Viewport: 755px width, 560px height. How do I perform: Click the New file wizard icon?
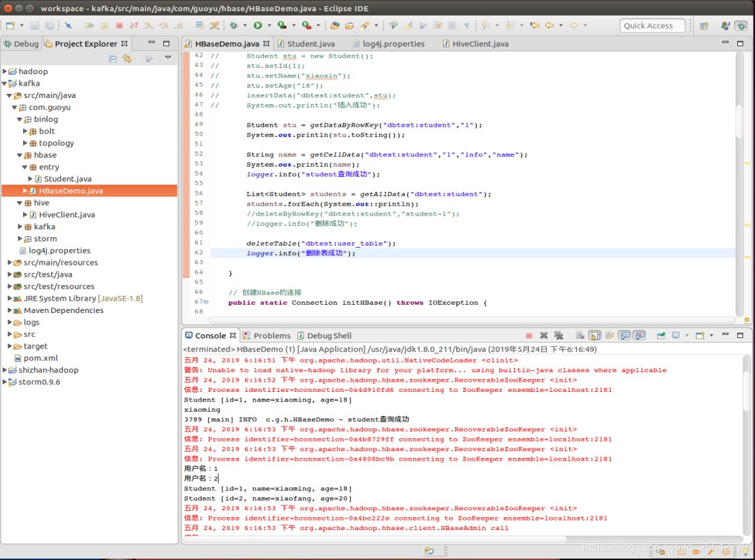(x=10, y=25)
